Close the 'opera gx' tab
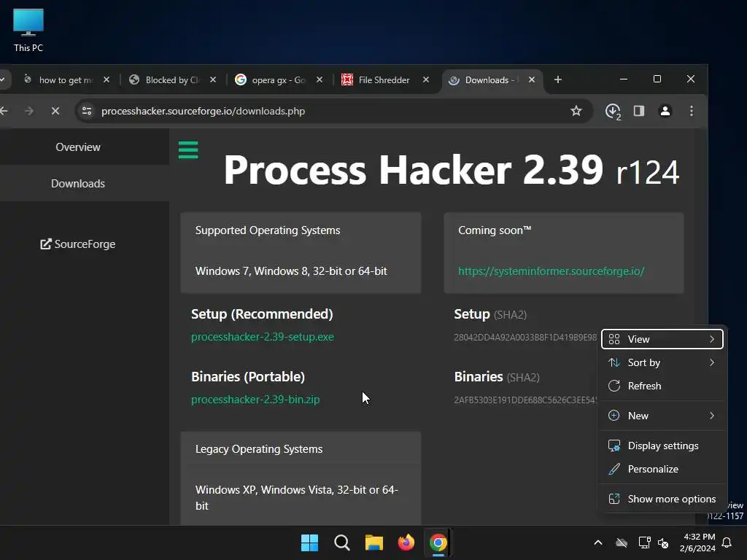This screenshot has height=560, width=747. click(320, 80)
